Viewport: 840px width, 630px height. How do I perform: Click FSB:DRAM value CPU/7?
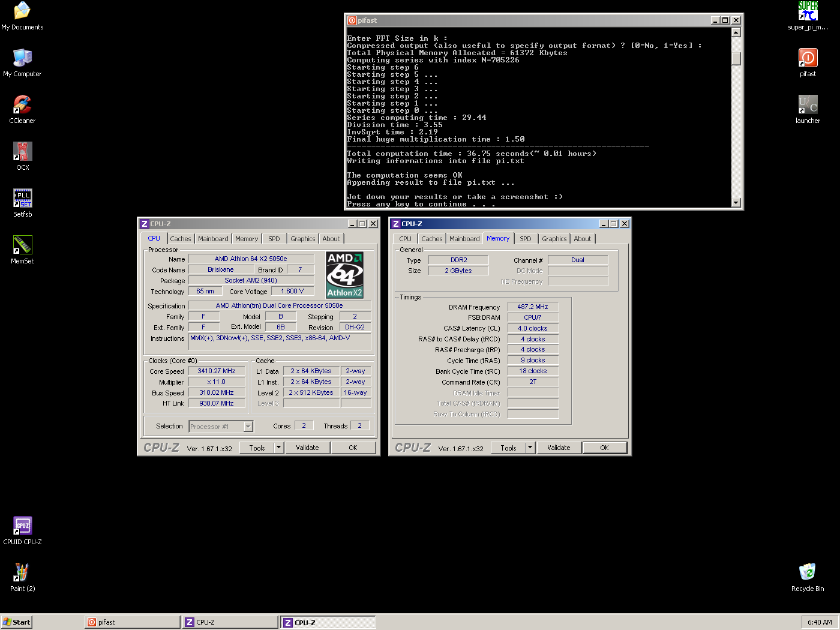point(533,317)
